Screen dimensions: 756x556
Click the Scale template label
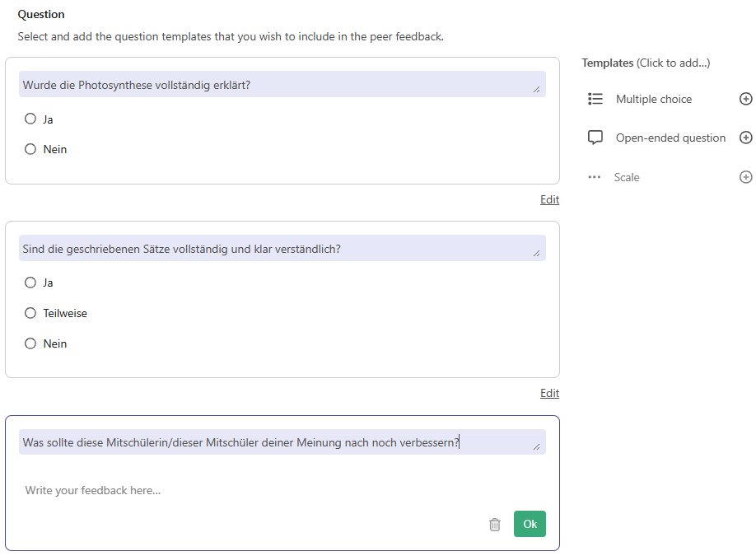point(627,177)
